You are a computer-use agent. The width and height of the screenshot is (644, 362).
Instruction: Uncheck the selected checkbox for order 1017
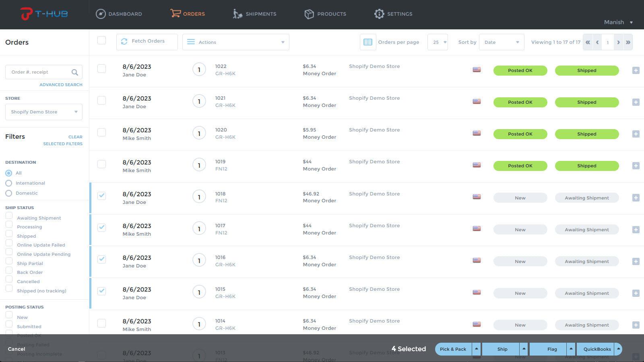(101, 227)
